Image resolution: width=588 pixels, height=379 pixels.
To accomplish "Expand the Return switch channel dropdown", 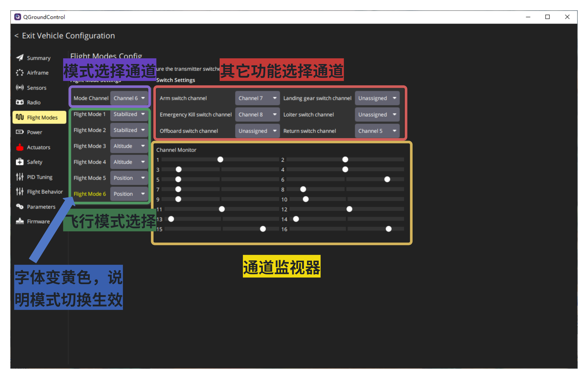I will pyautogui.click(x=377, y=131).
